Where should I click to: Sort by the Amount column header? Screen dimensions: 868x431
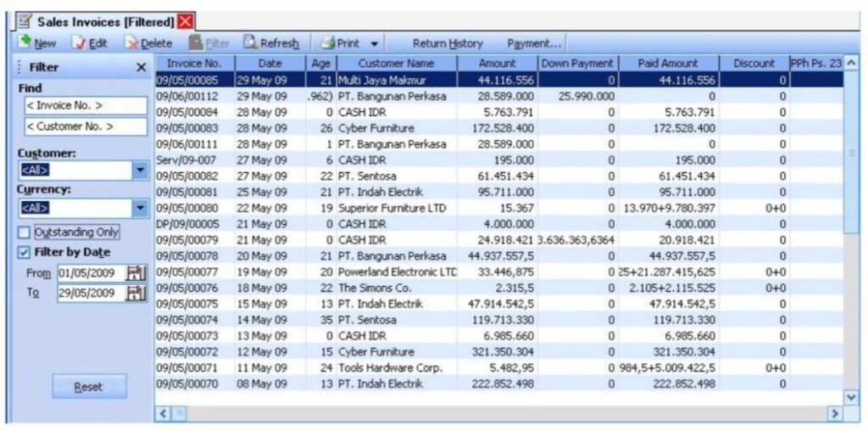click(x=497, y=63)
